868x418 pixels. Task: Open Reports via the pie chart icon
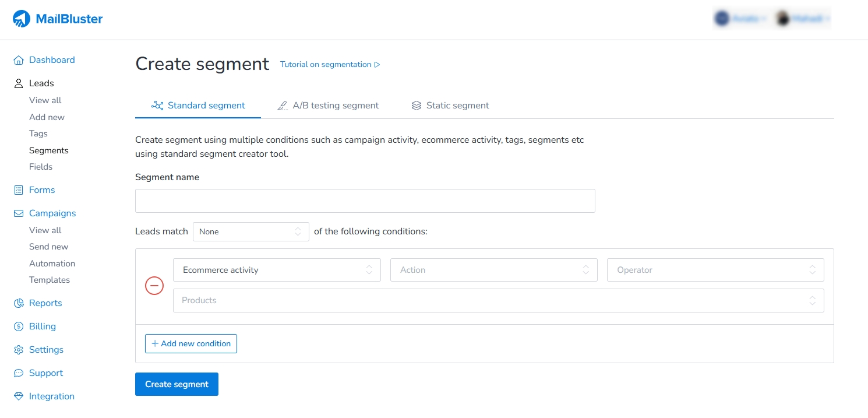point(19,303)
